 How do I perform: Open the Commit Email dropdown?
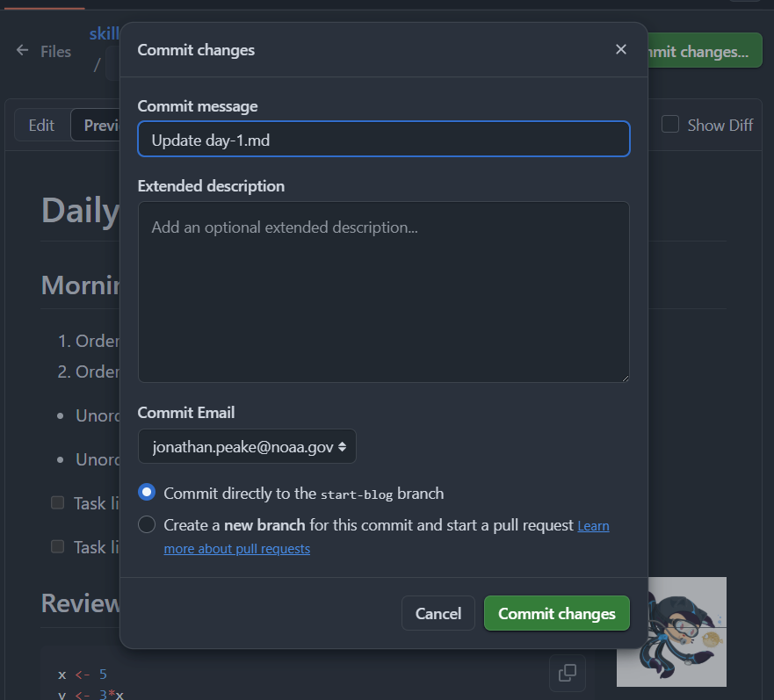[x=247, y=446]
